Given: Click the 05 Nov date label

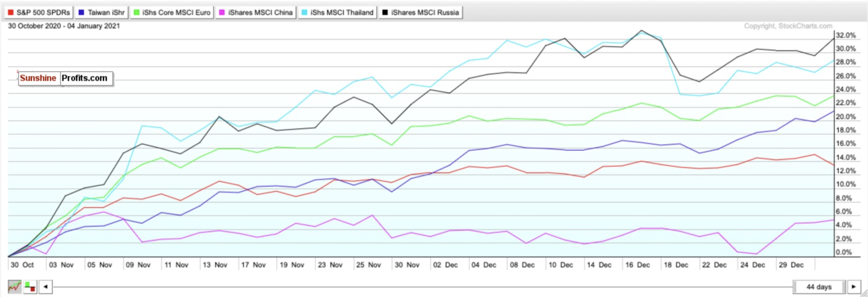Looking at the screenshot, I should coord(100,265).
